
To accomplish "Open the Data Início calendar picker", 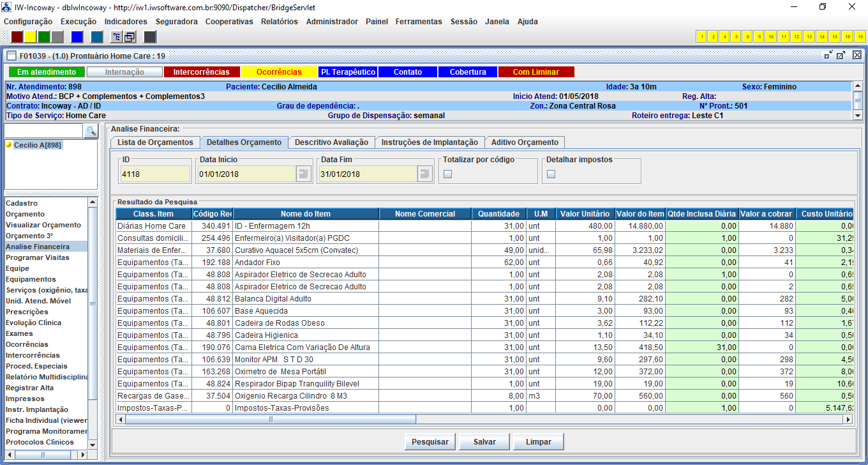I will [303, 174].
